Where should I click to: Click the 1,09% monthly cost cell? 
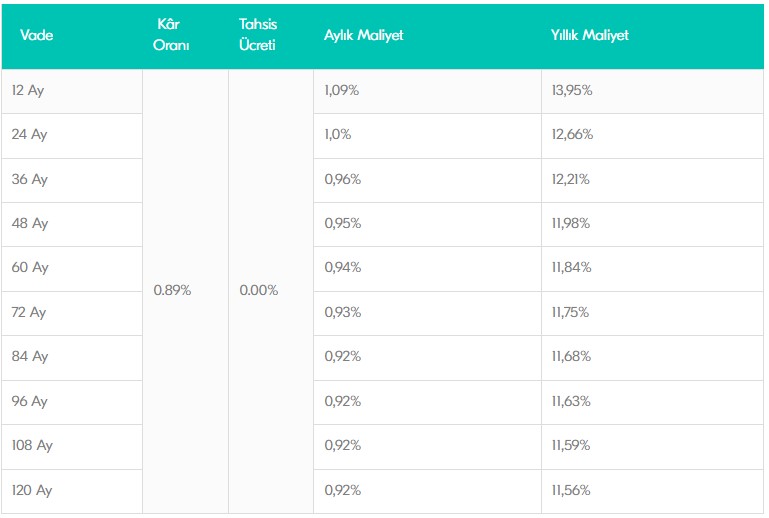(x=427, y=91)
